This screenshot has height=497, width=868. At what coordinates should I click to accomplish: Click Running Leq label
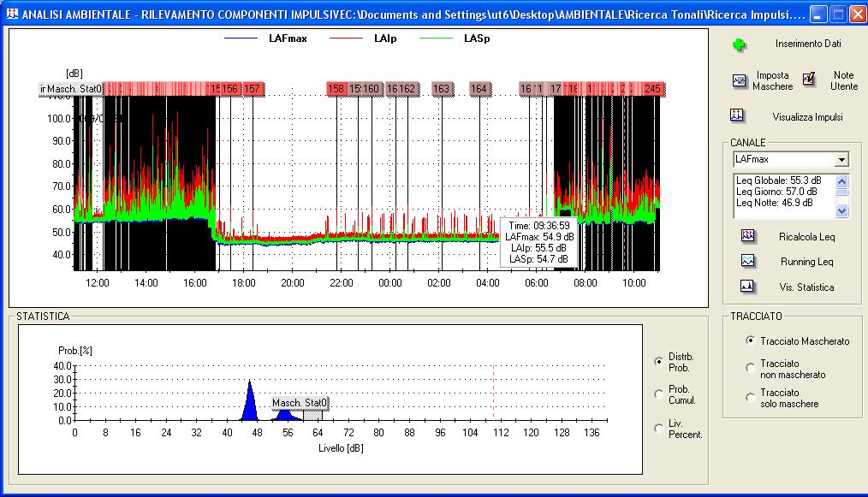pyautogui.click(x=806, y=262)
